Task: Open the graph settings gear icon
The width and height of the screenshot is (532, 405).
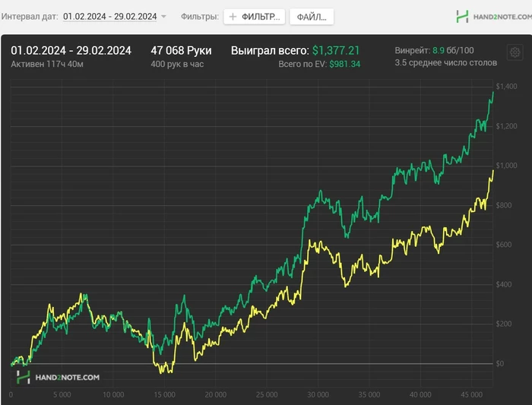Action: click(515, 52)
